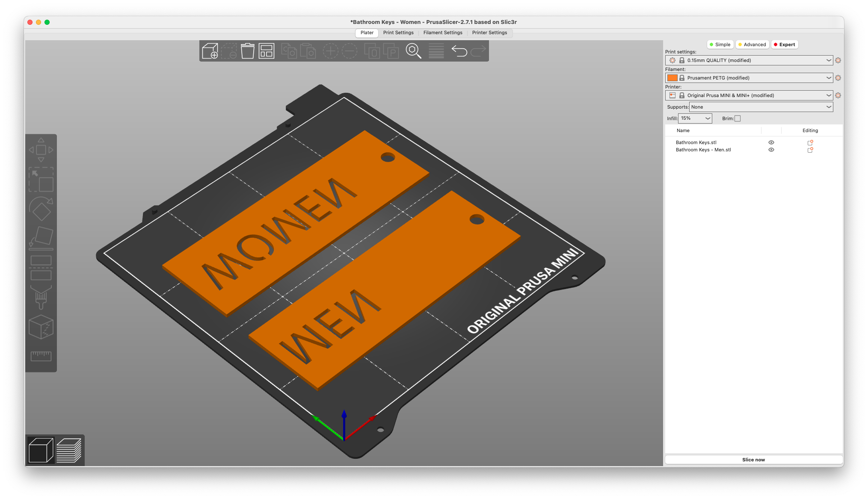Click the Add object toolbar icon
The height and width of the screenshot is (499, 868).
point(210,51)
